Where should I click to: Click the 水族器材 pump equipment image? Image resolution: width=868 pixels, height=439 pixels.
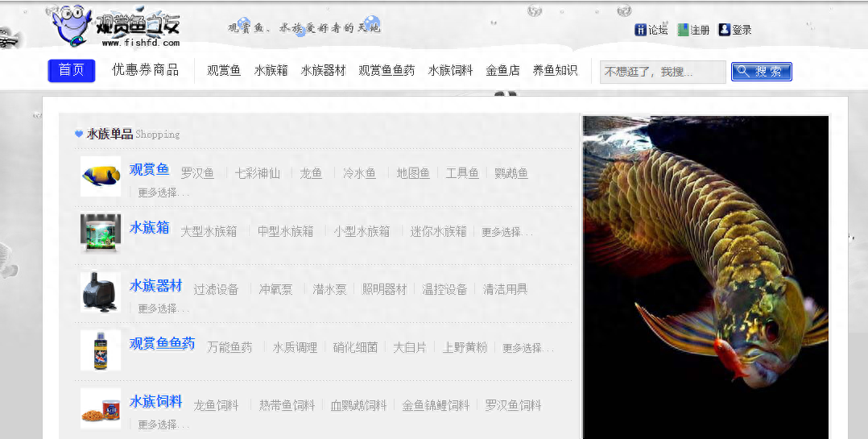[x=101, y=292]
